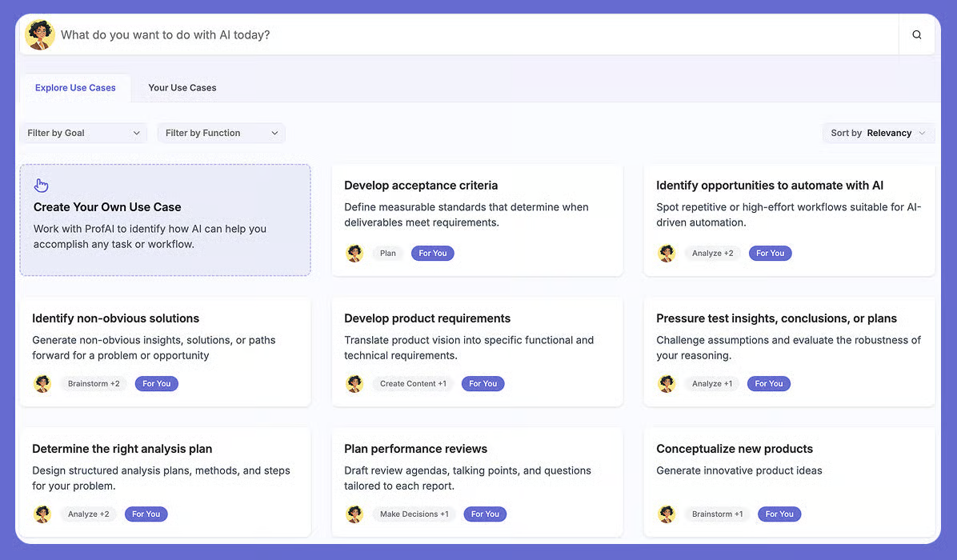Click avatar icon on Plan performance reviews card

pos(354,514)
